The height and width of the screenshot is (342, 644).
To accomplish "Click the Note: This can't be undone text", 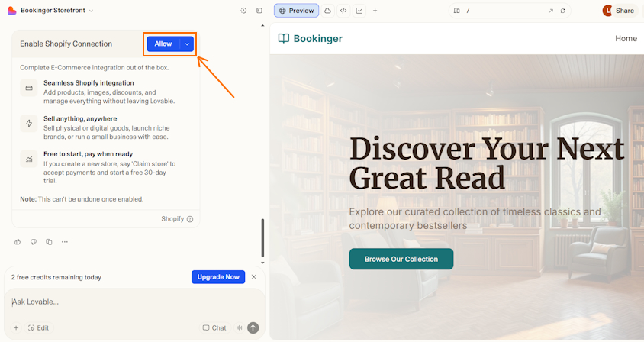I will [x=82, y=199].
